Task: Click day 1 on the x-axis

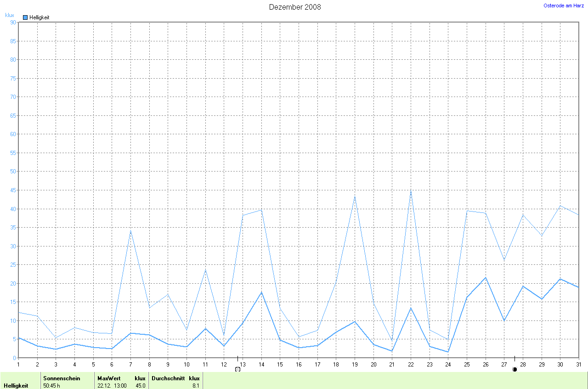Action: 18,364
